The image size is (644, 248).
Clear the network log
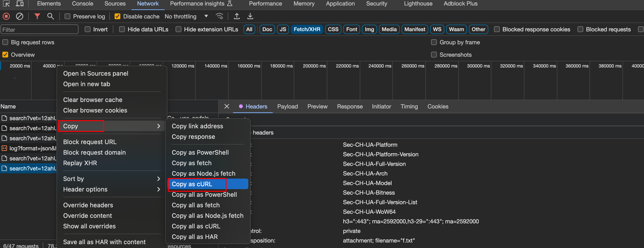[20, 17]
